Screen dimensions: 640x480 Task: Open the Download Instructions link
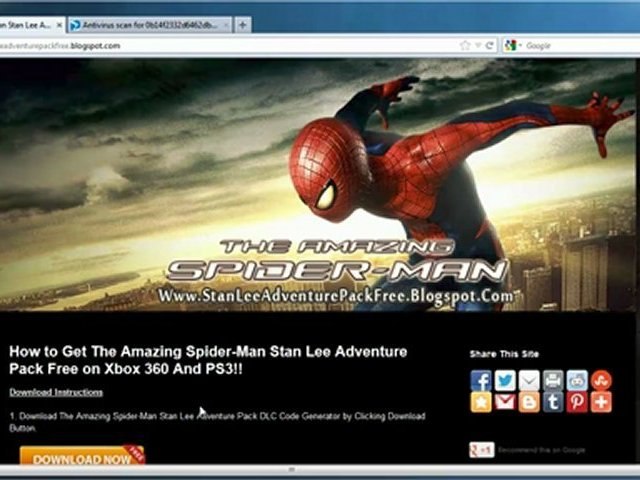pyautogui.click(x=56, y=392)
